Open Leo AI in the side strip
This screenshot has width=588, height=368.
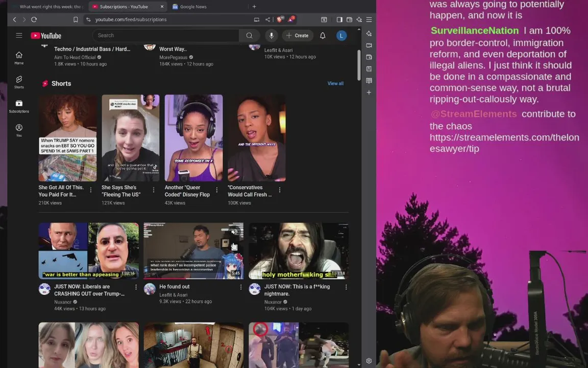click(369, 33)
